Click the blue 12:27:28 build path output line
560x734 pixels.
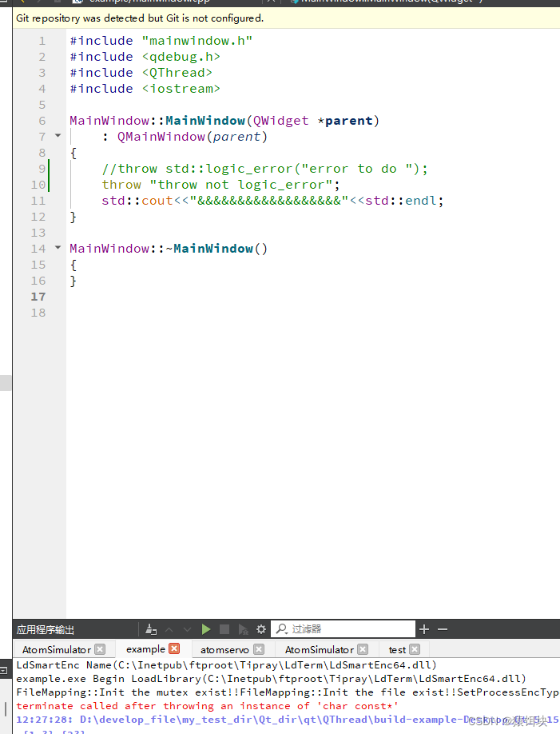point(288,720)
